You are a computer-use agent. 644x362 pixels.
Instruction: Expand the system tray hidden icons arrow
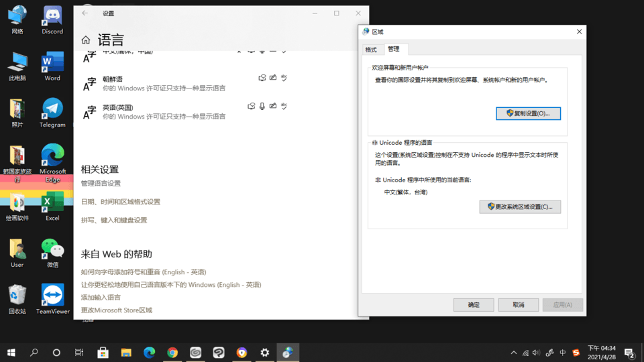click(x=514, y=353)
